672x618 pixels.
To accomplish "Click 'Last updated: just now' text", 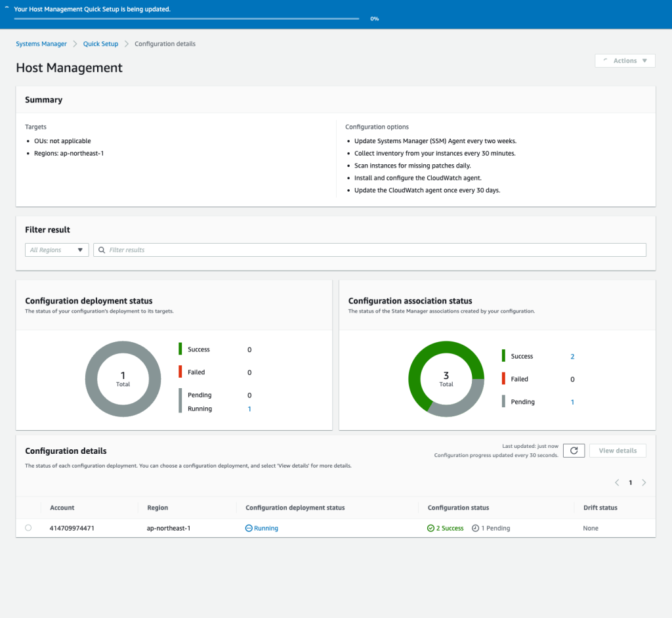I will tap(530, 446).
